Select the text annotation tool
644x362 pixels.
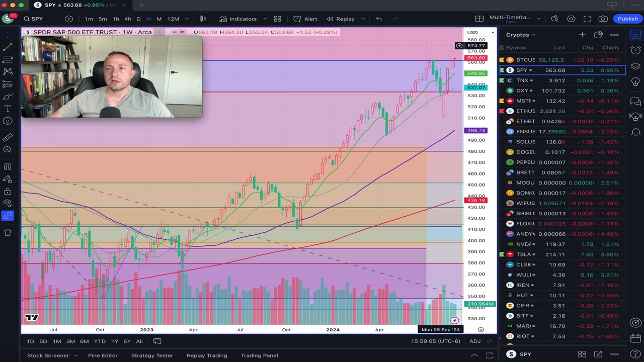coord(8,109)
